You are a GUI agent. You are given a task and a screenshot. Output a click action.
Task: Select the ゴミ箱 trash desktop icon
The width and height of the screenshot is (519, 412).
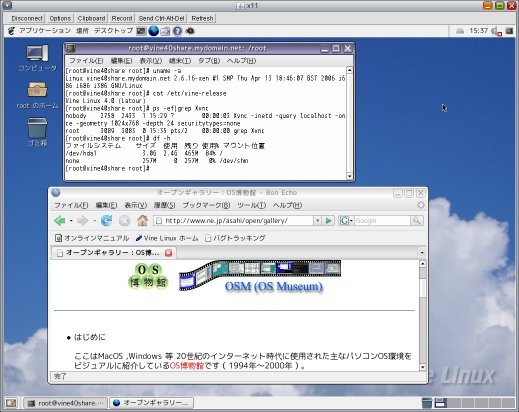tap(37, 132)
